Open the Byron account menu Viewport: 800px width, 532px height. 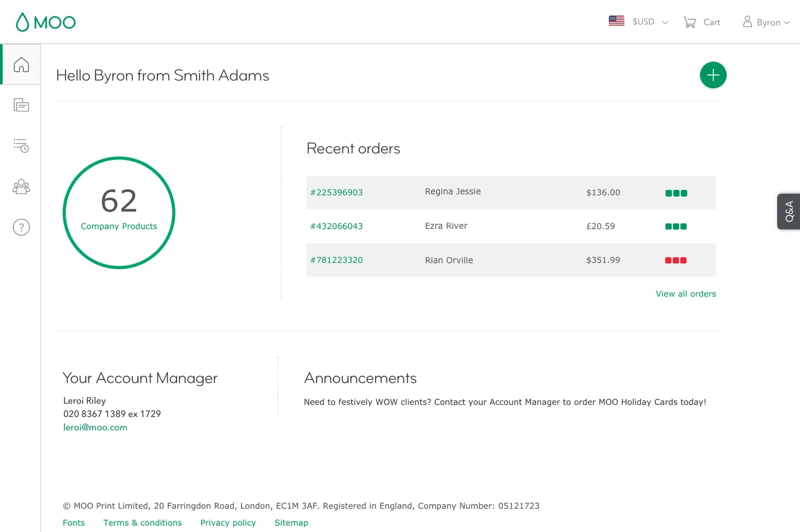click(x=766, y=22)
